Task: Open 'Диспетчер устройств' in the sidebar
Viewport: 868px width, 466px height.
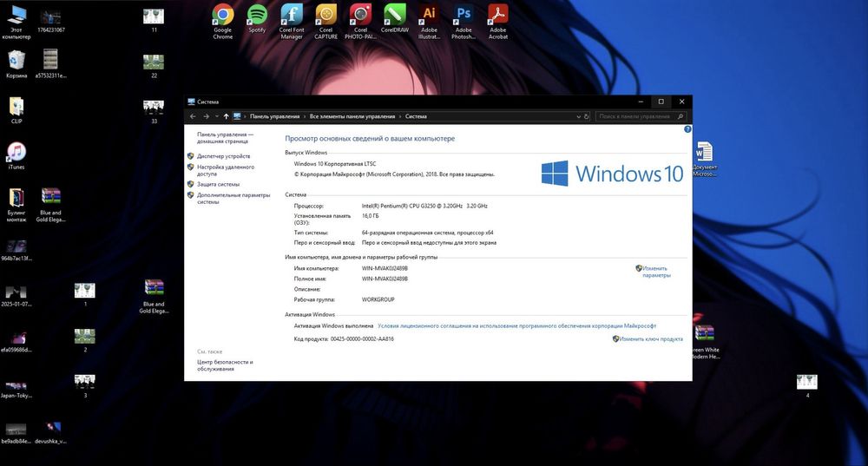Action: [x=223, y=156]
